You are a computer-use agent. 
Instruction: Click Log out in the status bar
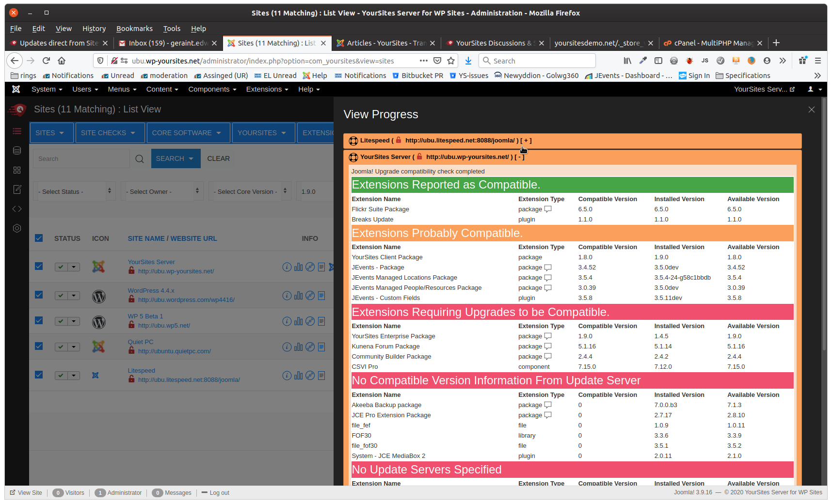[215, 493]
